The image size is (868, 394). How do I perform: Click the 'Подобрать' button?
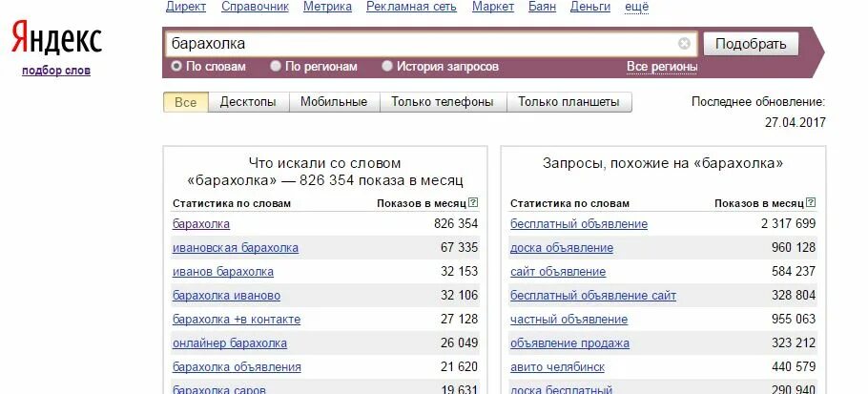click(x=752, y=44)
